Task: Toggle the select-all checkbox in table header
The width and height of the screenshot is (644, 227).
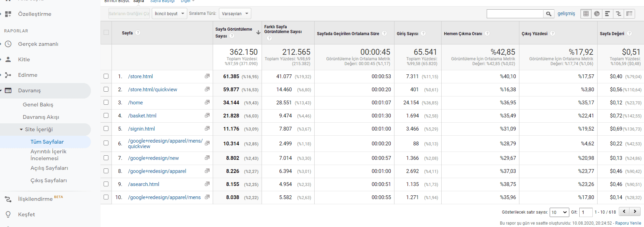Action: [106, 32]
